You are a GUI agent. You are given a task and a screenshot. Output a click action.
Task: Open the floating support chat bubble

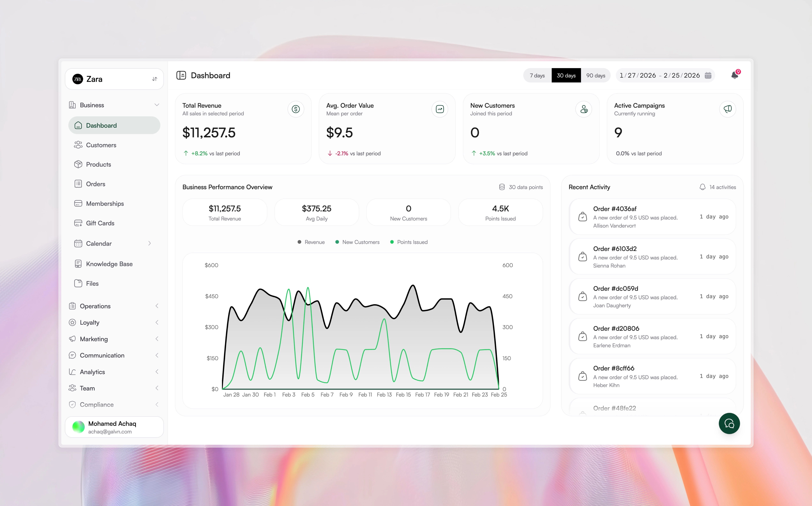pos(729,423)
